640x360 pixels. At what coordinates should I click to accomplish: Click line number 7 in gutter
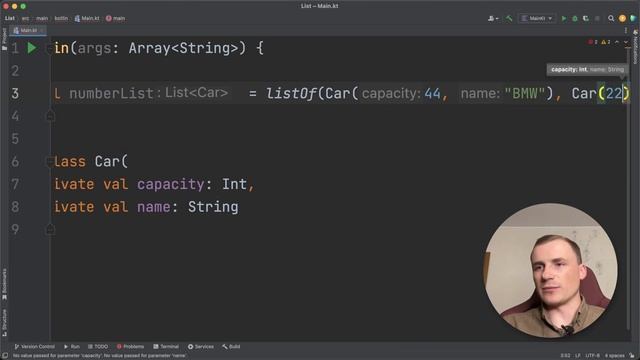(15, 184)
